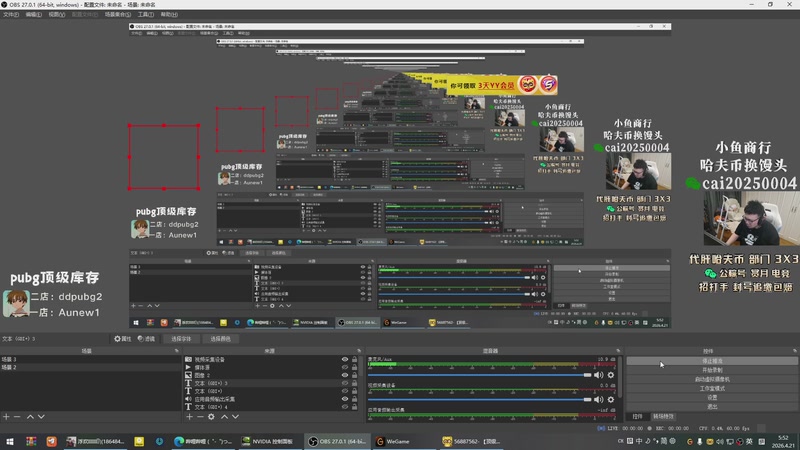Toggle visibility of 文本 (GDI+) 4 source

click(345, 407)
